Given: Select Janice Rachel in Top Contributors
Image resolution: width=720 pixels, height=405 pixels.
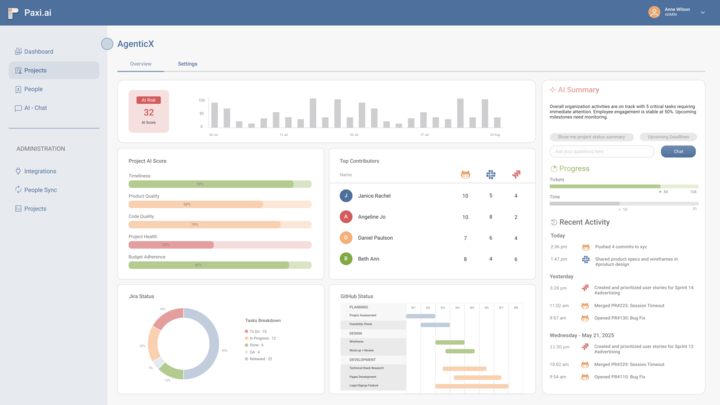Looking at the screenshot, I should click(374, 196).
